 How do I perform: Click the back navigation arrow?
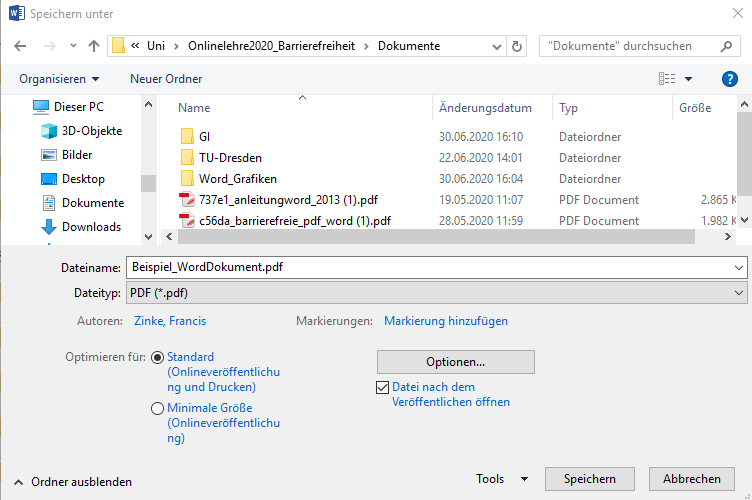coord(21,46)
